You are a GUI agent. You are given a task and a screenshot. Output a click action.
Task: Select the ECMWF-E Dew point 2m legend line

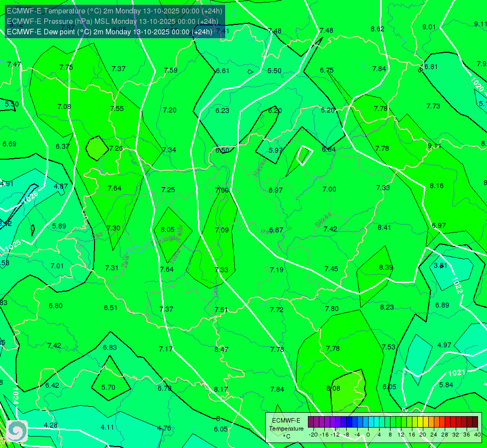(x=109, y=32)
